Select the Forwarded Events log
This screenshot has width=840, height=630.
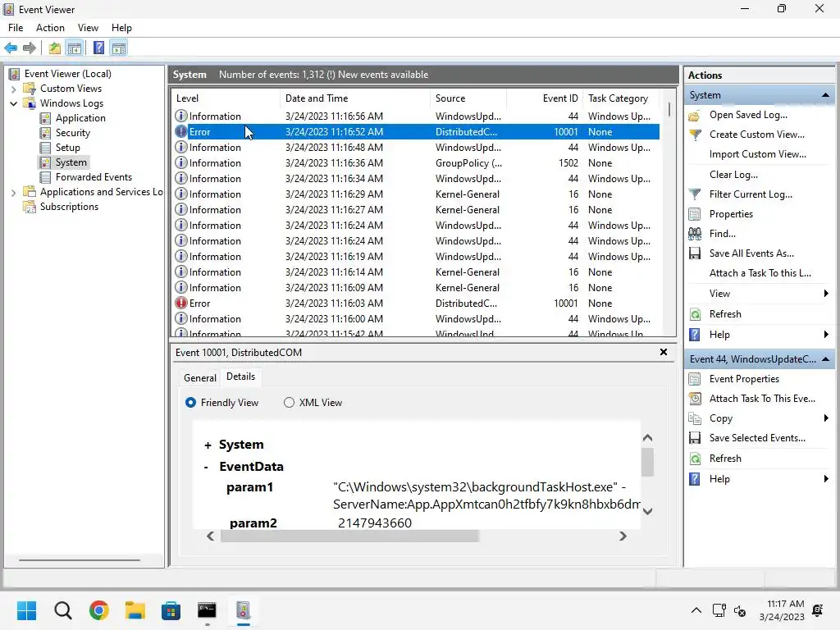[x=94, y=177]
